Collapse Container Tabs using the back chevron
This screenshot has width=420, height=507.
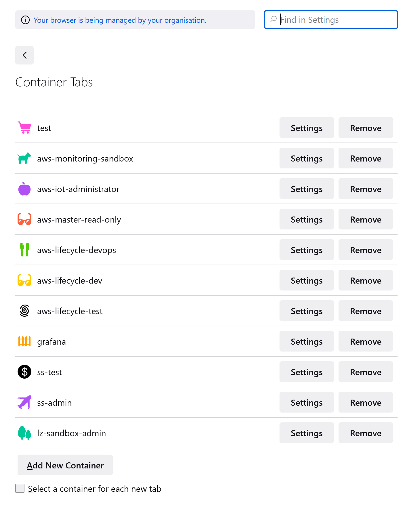coord(24,55)
